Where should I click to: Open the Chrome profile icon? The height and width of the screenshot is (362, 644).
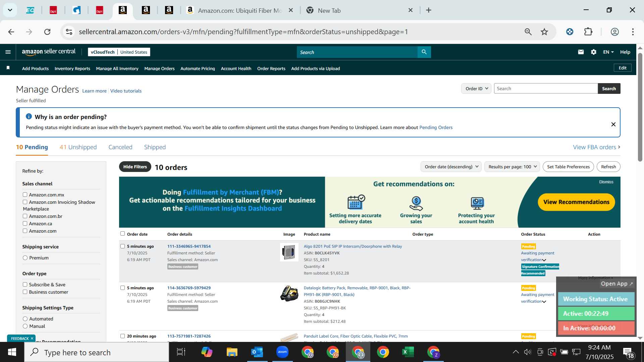pos(615,32)
